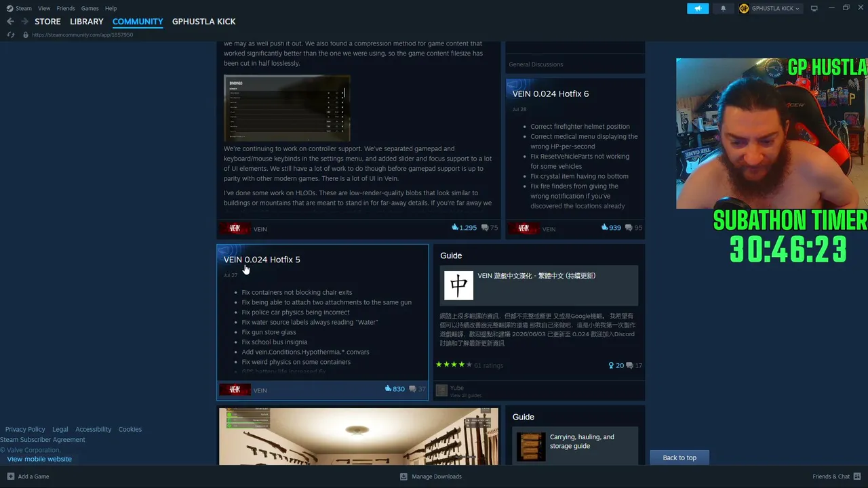This screenshot has height=488, width=868.
Task: Click the Manage Downloads label
Action: (x=437, y=476)
